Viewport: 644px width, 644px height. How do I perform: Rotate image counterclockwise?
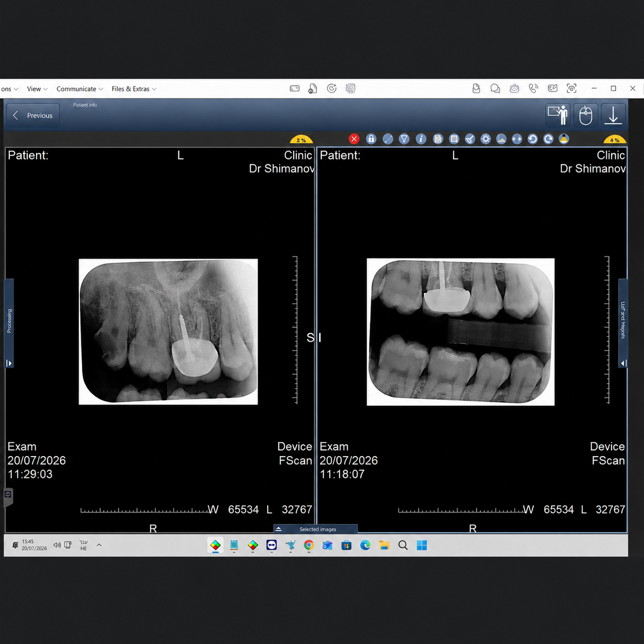point(533,139)
